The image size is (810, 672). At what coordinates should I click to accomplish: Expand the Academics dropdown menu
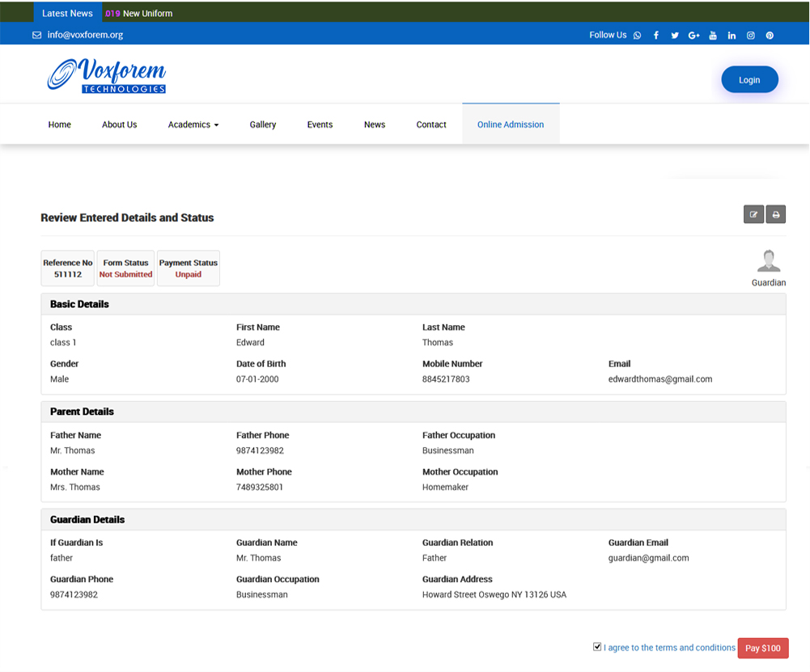pos(193,125)
